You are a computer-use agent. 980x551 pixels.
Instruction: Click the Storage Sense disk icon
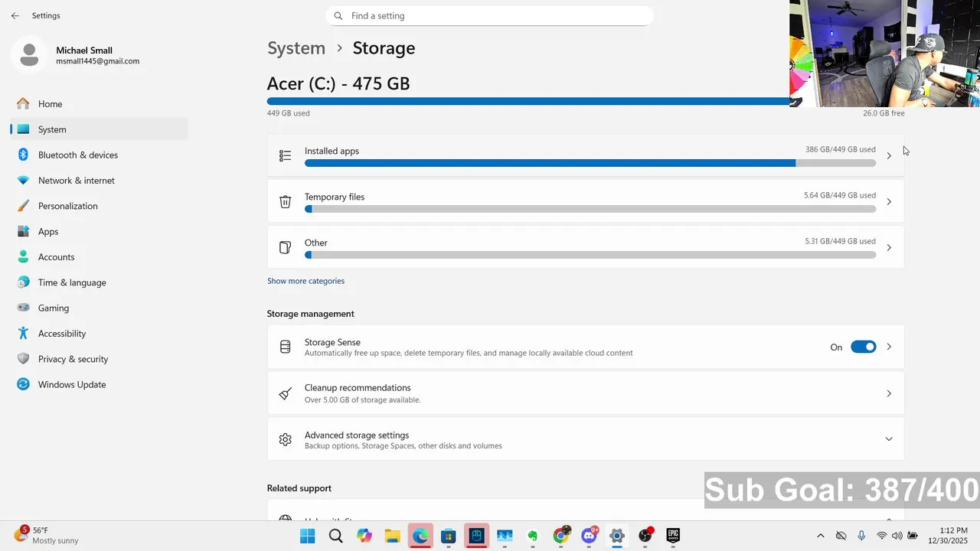click(x=285, y=347)
